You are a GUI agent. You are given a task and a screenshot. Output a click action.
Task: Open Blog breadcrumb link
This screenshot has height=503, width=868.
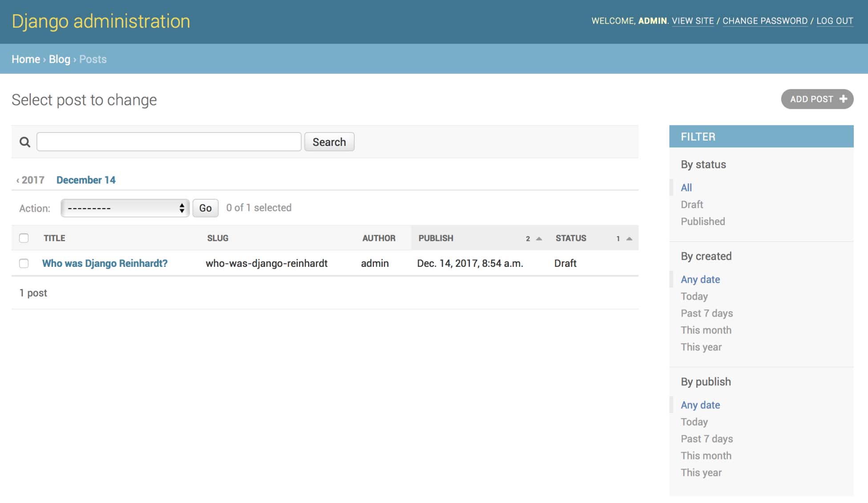point(60,59)
